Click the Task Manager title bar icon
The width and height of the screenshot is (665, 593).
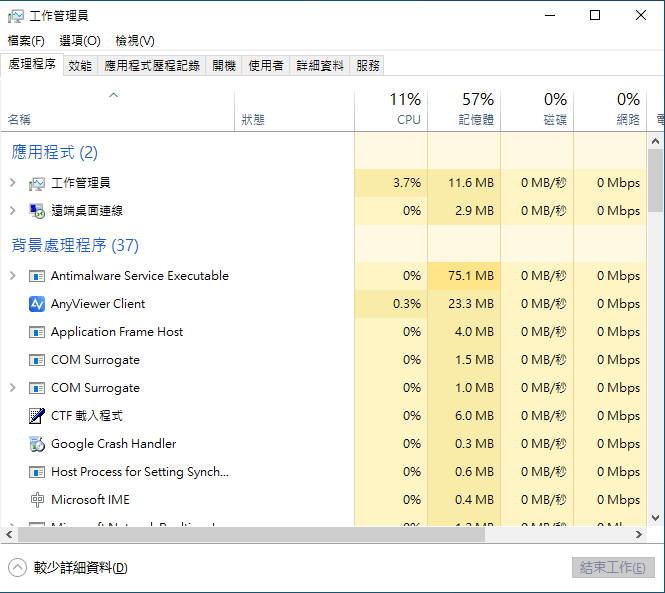[16, 16]
